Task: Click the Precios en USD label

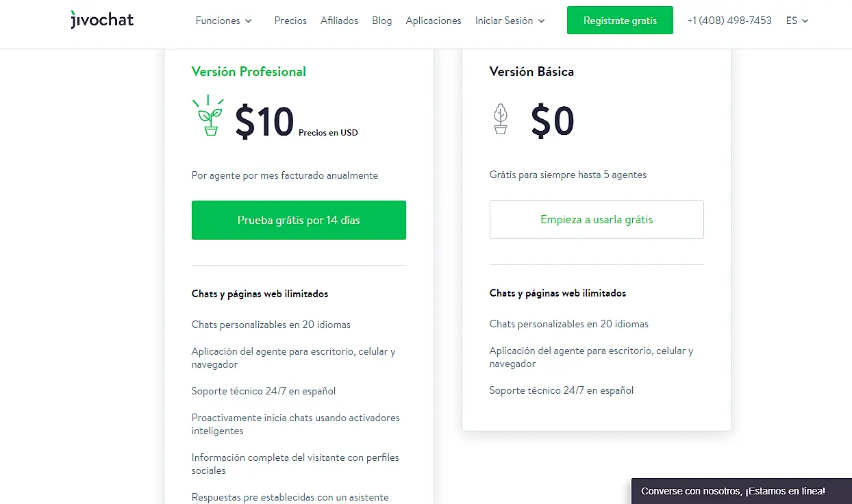Action: click(x=328, y=133)
